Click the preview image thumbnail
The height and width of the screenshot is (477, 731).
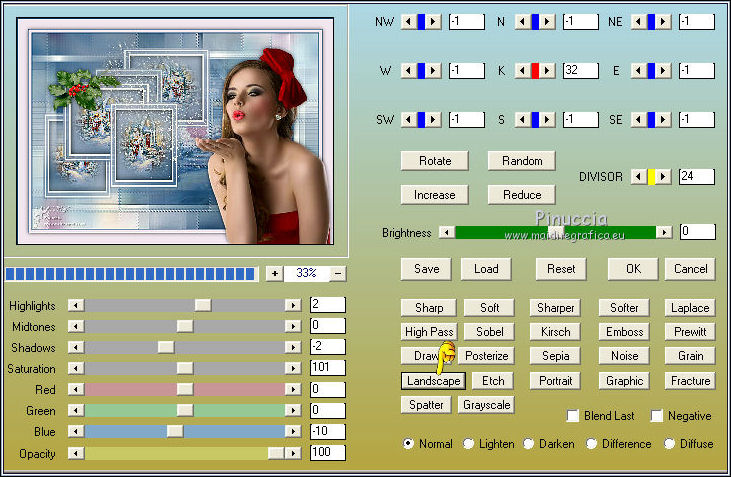(x=175, y=131)
